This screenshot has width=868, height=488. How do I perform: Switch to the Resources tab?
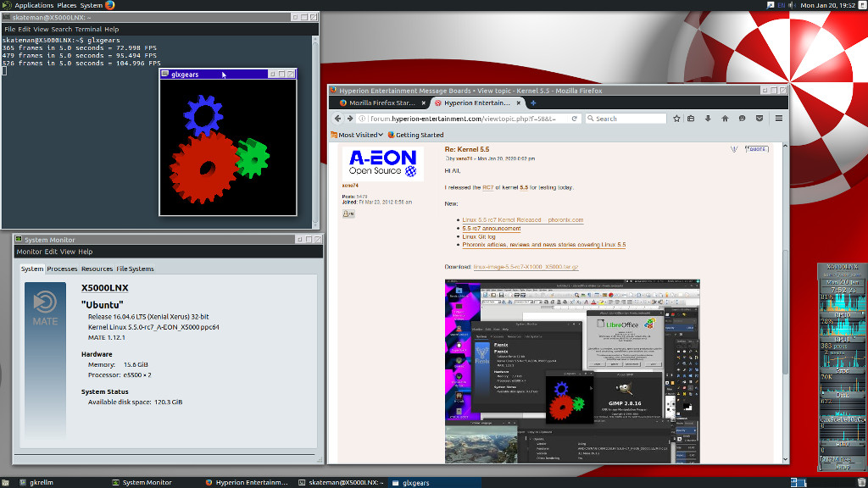97,269
